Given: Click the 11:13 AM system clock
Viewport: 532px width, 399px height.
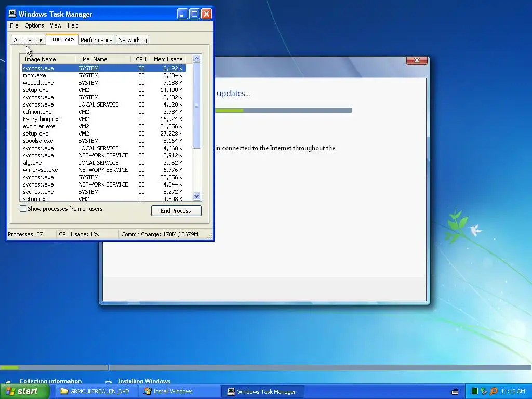Looking at the screenshot, I should [513, 391].
